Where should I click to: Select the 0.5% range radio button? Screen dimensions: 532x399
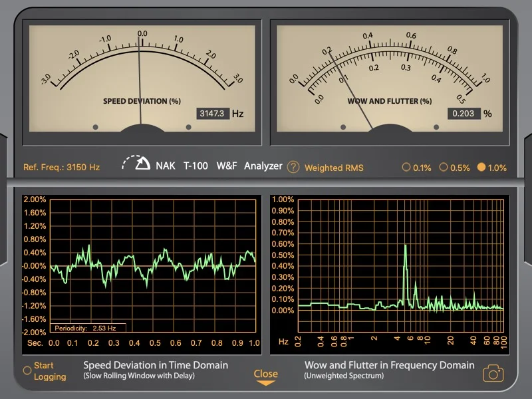pos(444,168)
